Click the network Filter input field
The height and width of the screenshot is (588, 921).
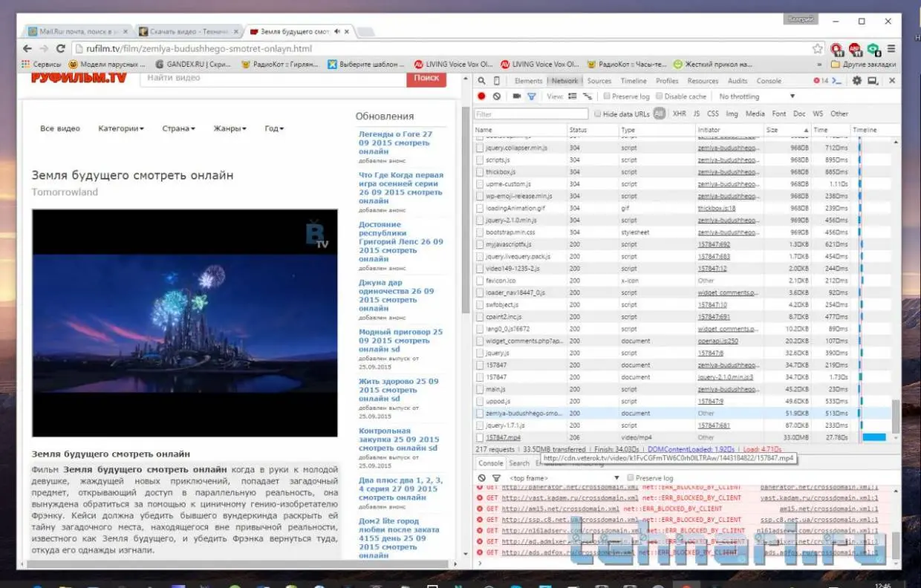coord(530,114)
